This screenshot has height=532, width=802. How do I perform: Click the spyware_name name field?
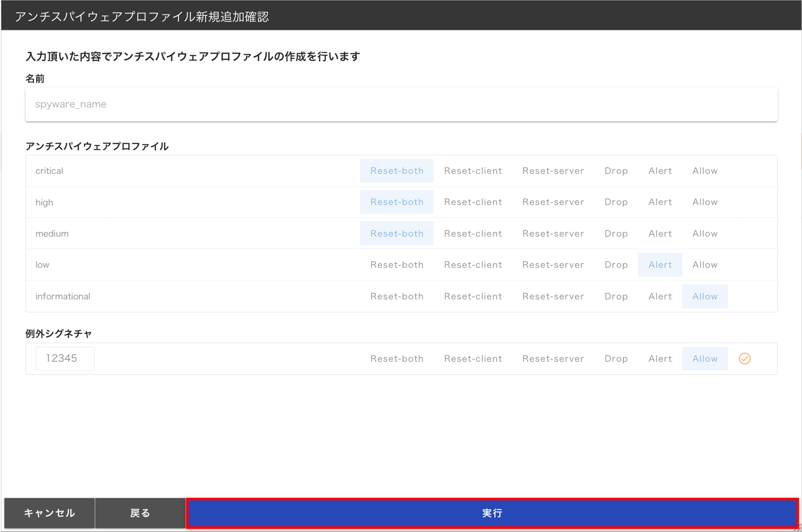(x=401, y=104)
